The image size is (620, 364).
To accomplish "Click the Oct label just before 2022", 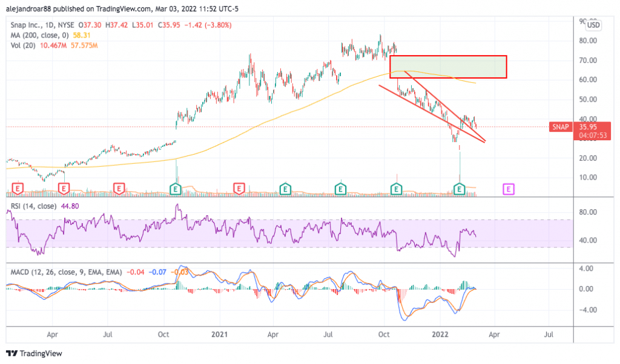I will pyautogui.click(x=384, y=334).
